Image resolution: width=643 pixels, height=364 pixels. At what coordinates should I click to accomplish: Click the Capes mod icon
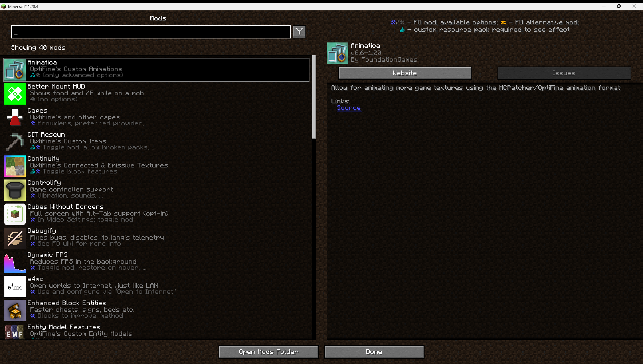[15, 118]
